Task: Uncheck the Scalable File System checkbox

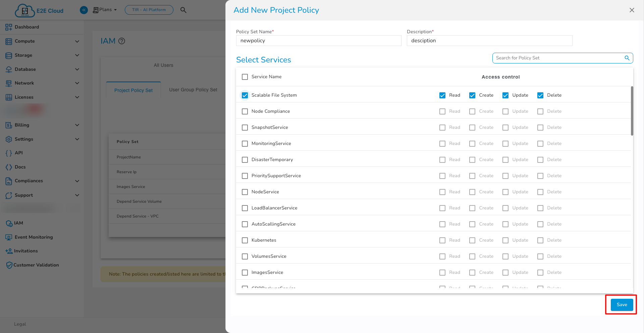Action: pyautogui.click(x=245, y=95)
